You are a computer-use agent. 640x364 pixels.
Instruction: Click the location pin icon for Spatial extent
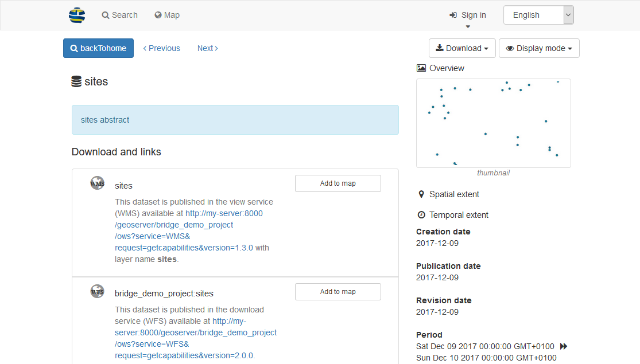pyautogui.click(x=421, y=194)
